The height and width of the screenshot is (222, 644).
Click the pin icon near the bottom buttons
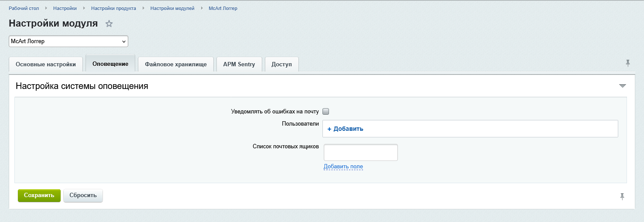(622, 197)
